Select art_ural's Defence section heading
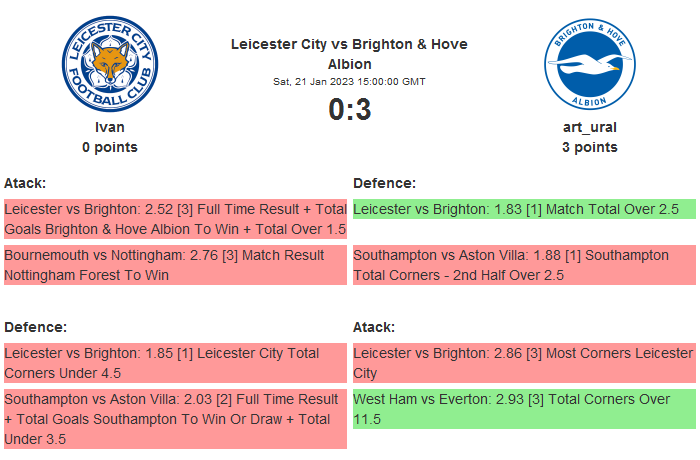 point(385,183)
